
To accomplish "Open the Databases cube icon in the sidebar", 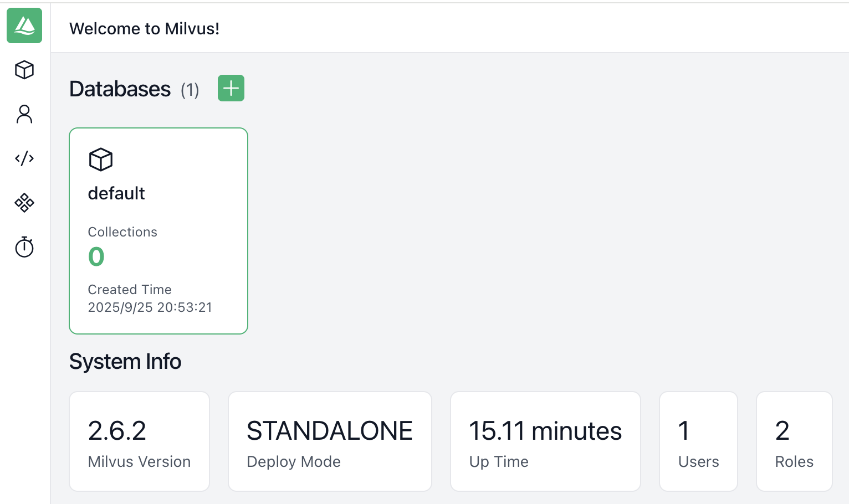I will click(x=24, y=70).
